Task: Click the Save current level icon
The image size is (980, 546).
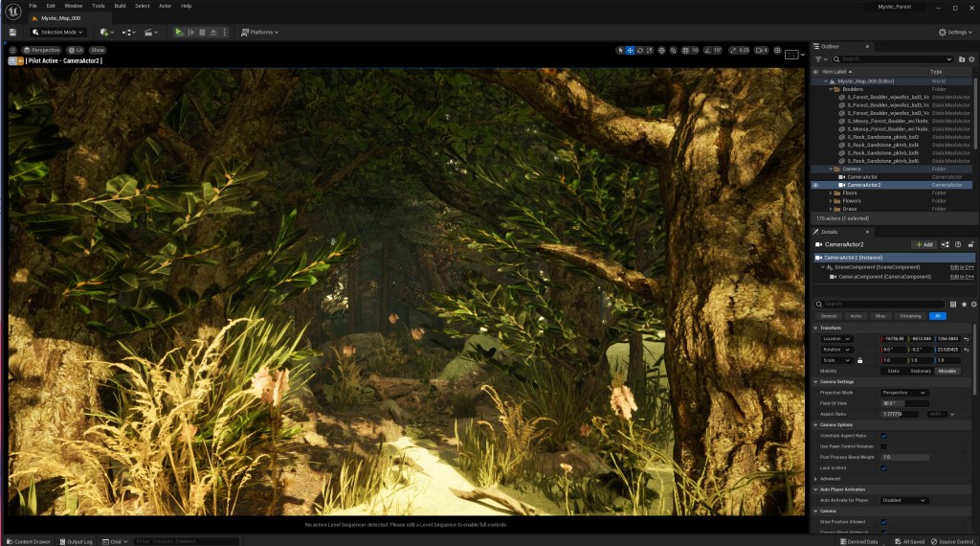Action: coord(12,32)
